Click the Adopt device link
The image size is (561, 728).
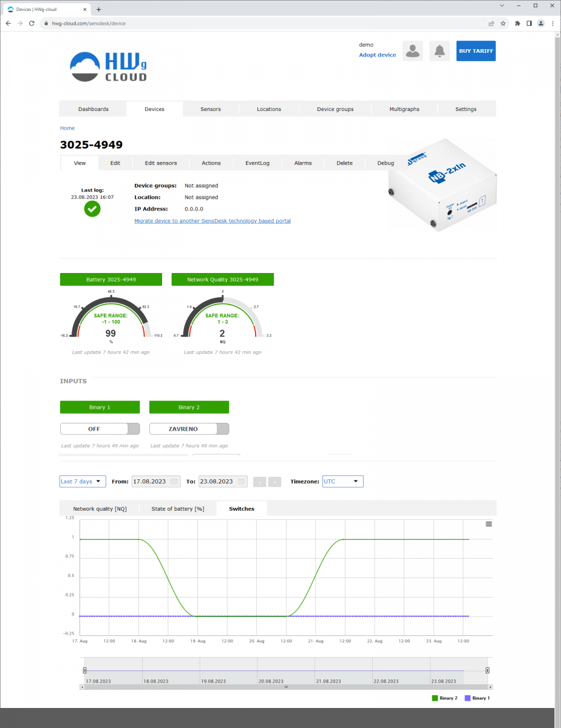[x=378, y=55]
